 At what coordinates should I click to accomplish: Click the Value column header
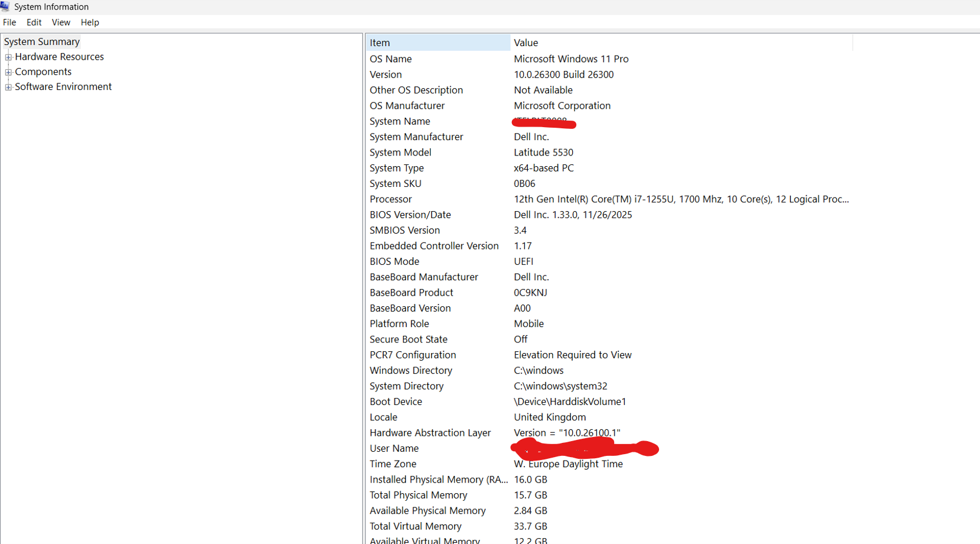[x=682, y=43]
